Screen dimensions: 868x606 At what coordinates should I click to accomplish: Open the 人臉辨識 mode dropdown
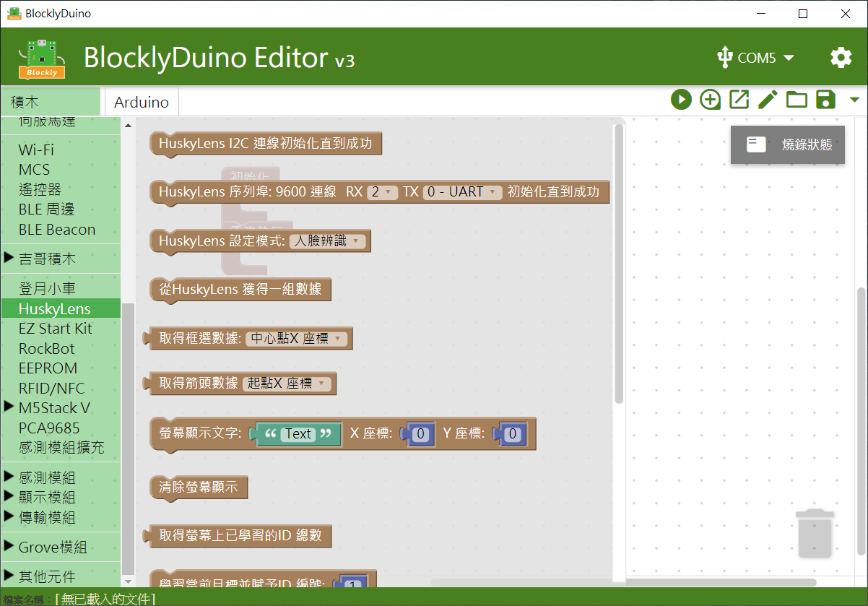[x=329, y=241]
